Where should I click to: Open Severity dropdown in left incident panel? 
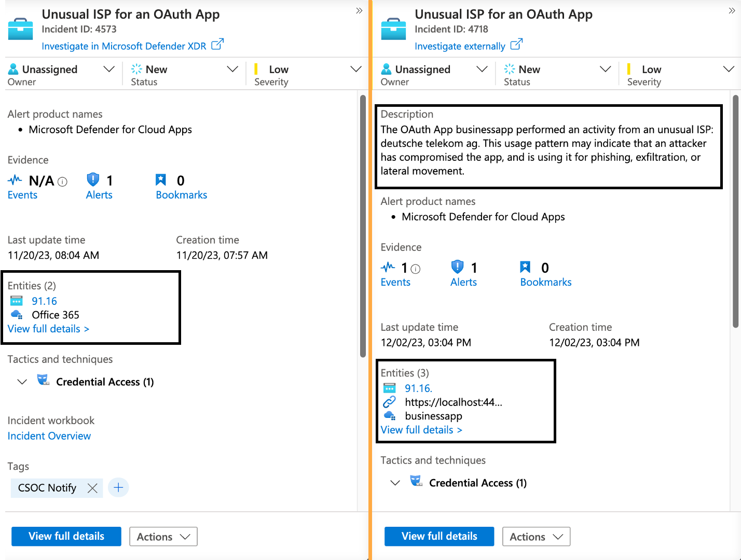[356, 69]
